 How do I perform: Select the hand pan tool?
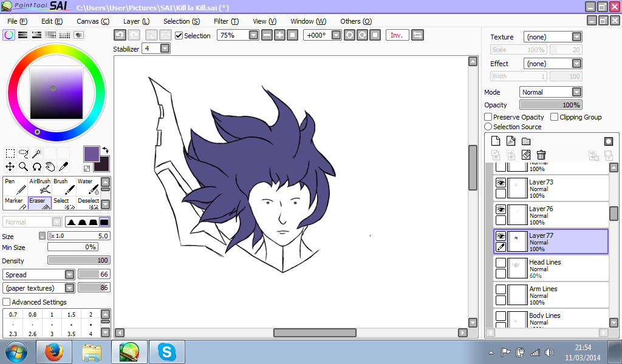point(50,167)
